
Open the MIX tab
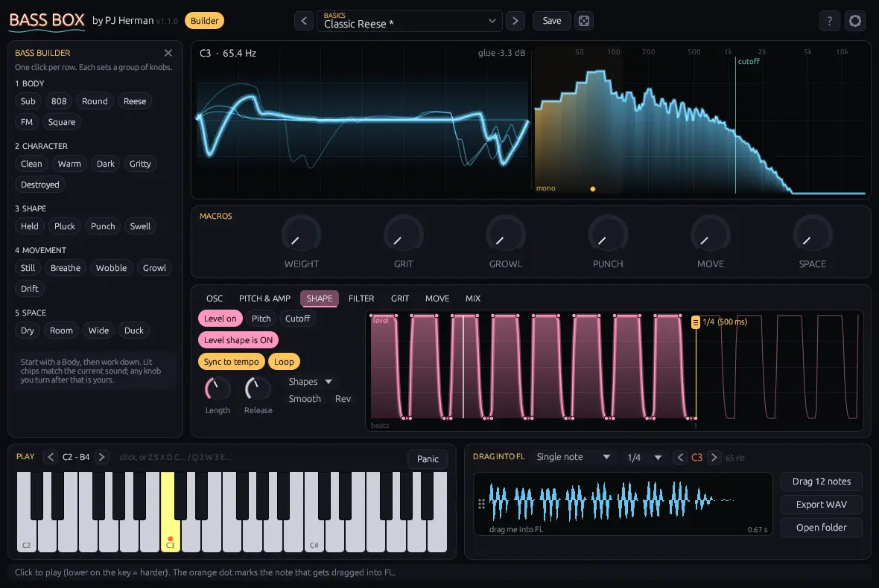pos(472,298)
